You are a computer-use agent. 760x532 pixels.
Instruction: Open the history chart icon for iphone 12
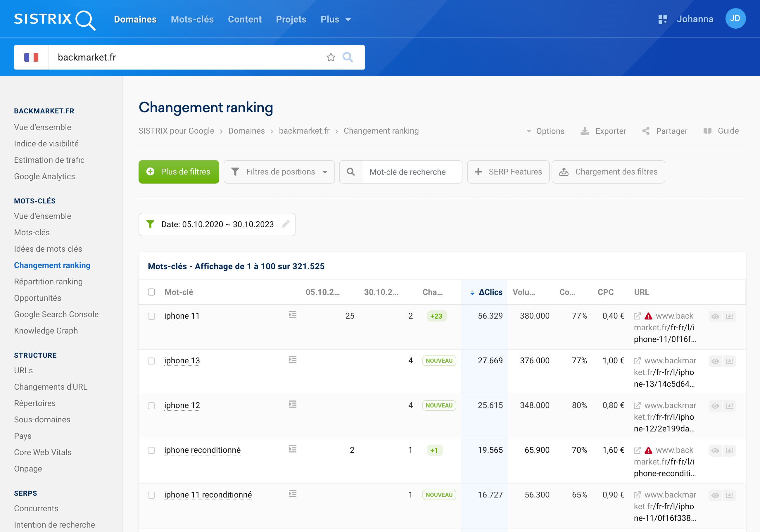click(730, 406)
